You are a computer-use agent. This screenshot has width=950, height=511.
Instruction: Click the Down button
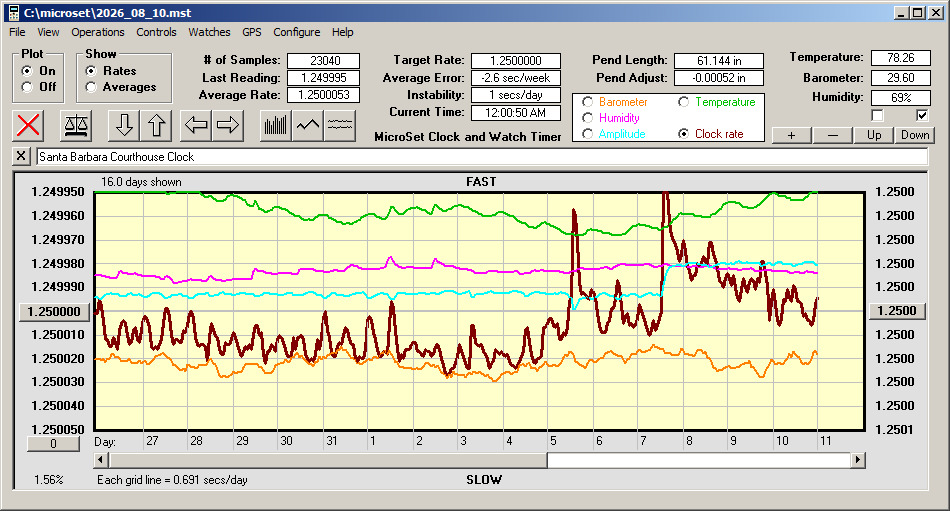[915, 135]
